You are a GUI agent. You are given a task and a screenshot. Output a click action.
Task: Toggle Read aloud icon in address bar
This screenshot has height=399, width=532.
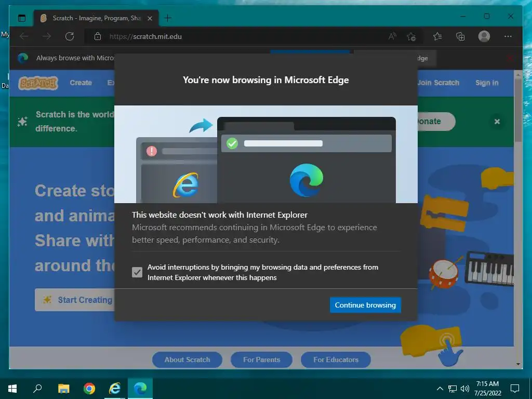pos(392,36)
